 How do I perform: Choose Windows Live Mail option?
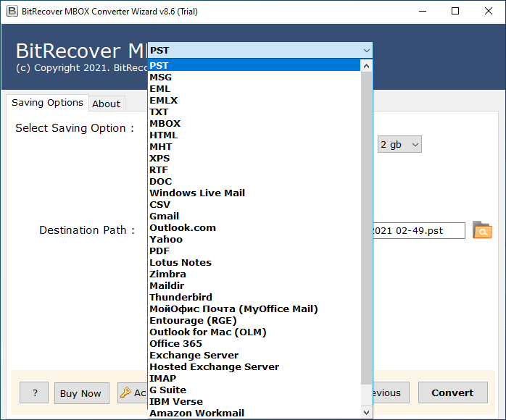(x=197, y=193)
